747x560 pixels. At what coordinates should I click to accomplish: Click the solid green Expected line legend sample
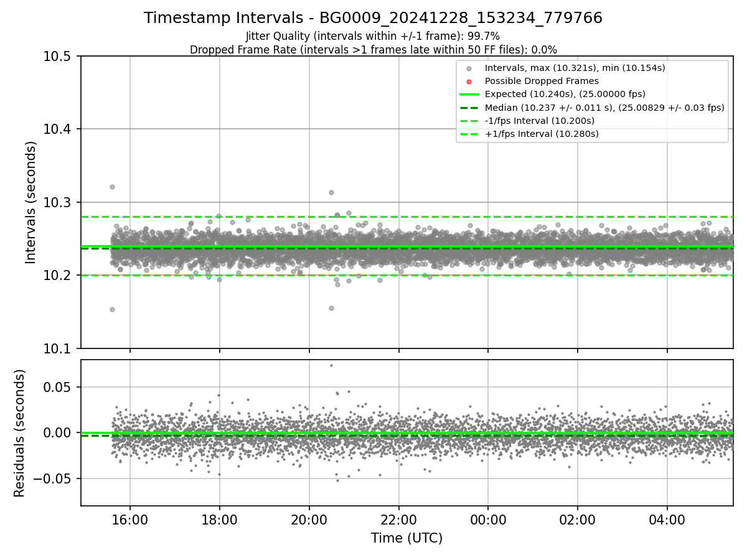(x=469, y=95)
